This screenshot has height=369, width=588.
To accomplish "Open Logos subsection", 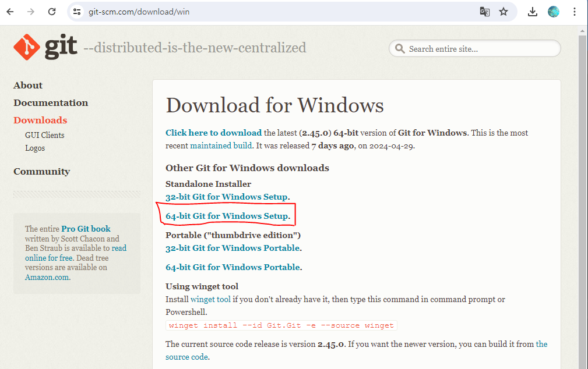I will [x=35, y=148].
